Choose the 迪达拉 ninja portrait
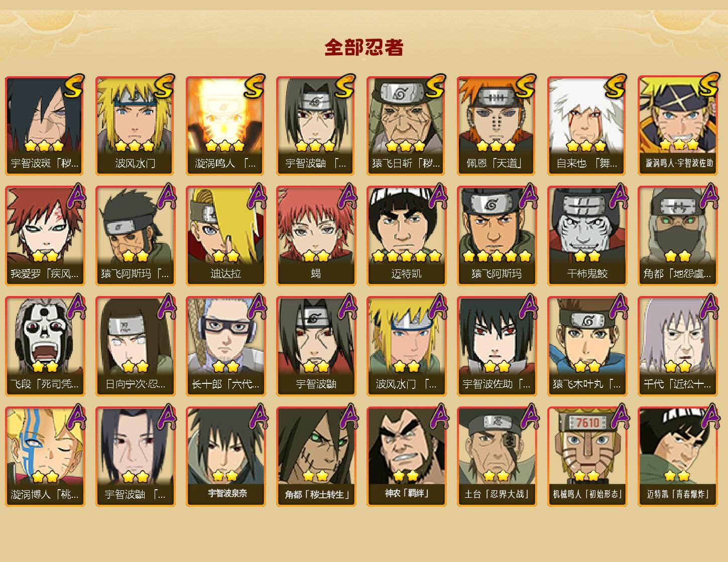The image size is (728, 562). point(225,236)
